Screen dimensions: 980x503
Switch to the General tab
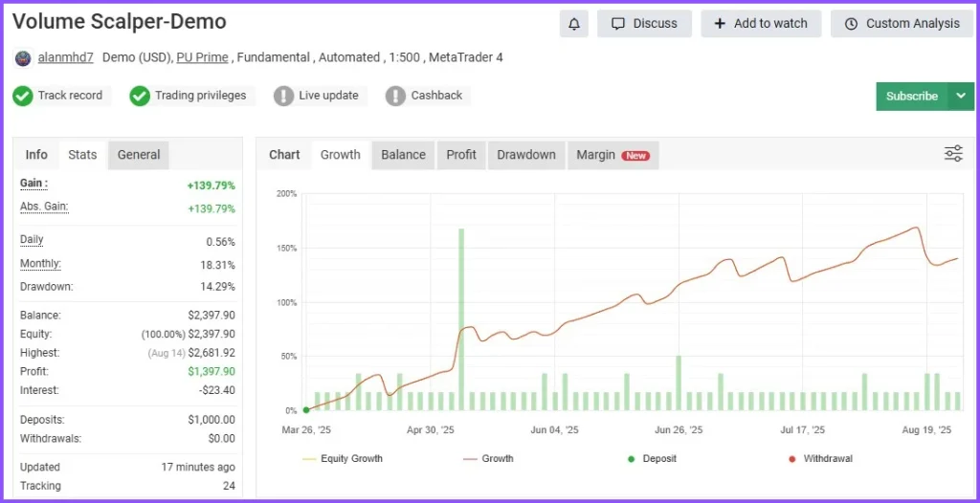click(139, 155)
